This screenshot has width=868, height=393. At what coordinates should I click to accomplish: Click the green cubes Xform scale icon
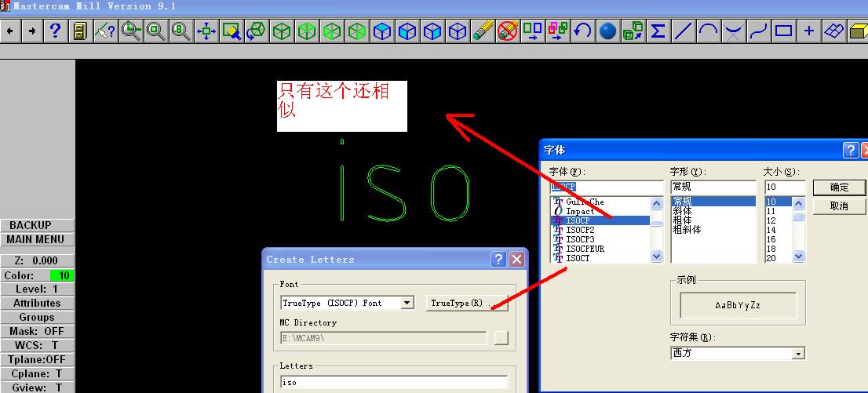pos(633,31)
